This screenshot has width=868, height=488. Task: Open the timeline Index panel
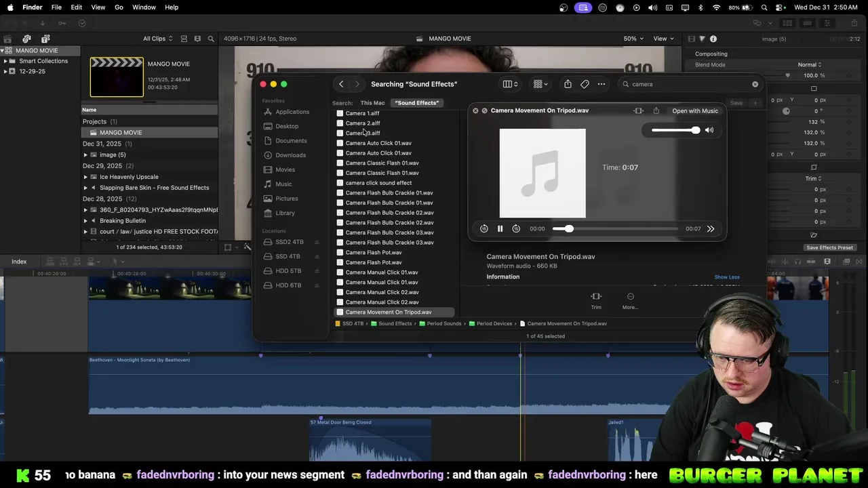[x=19, y=262]
